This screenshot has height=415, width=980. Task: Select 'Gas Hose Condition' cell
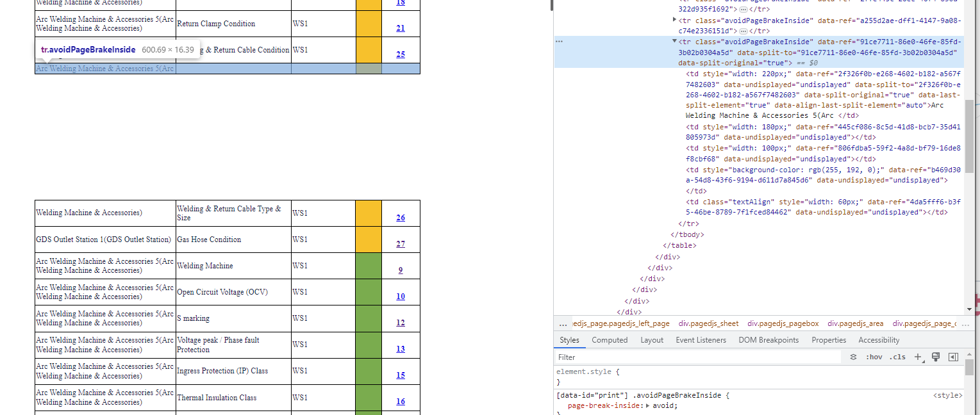(x=233, y=240)
